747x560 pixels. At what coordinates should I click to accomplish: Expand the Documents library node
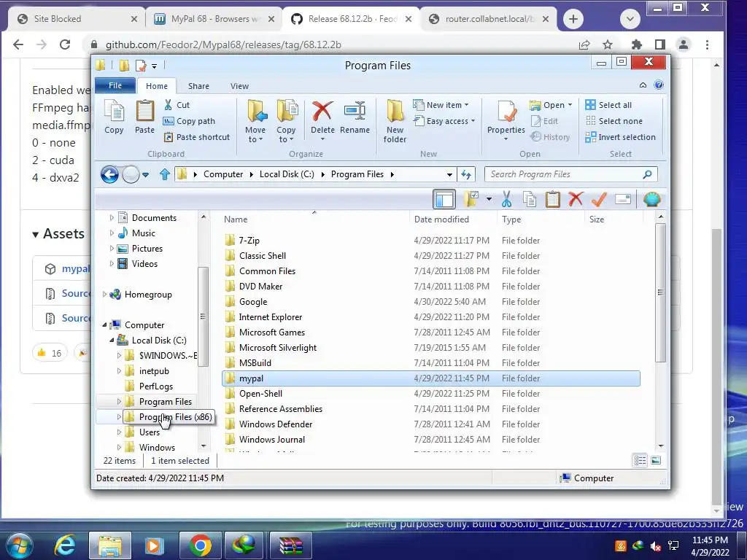pyautogui.click(x=112, y=217)
